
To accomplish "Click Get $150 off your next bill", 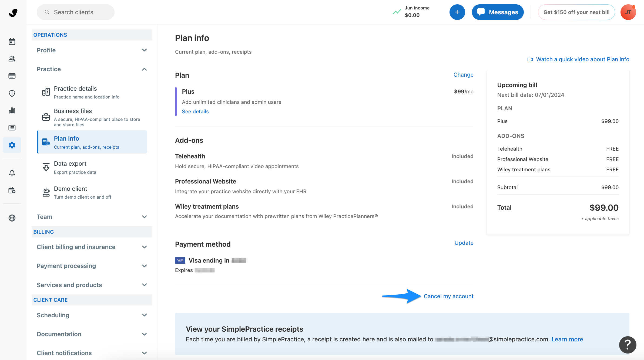I will (x=576, y=12).
